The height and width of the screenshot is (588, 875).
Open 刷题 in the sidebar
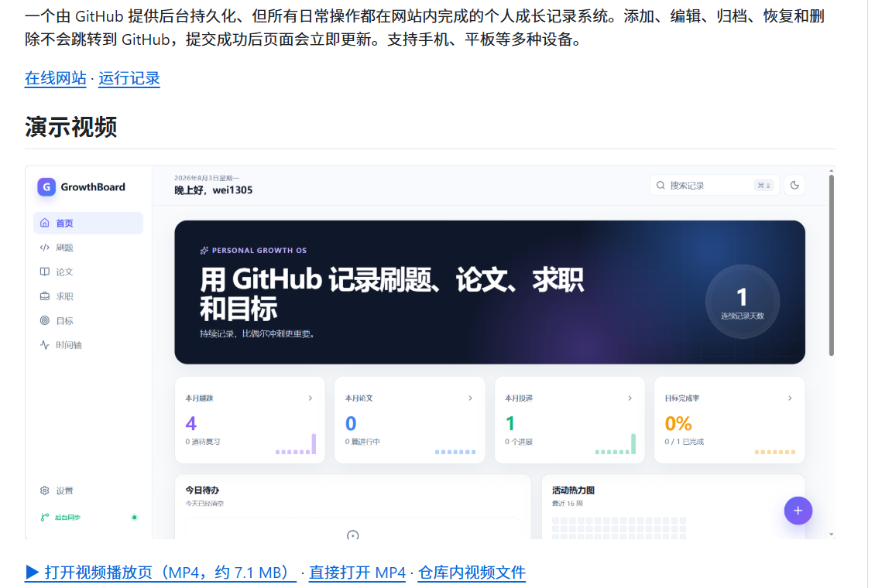tap(88, 248)
